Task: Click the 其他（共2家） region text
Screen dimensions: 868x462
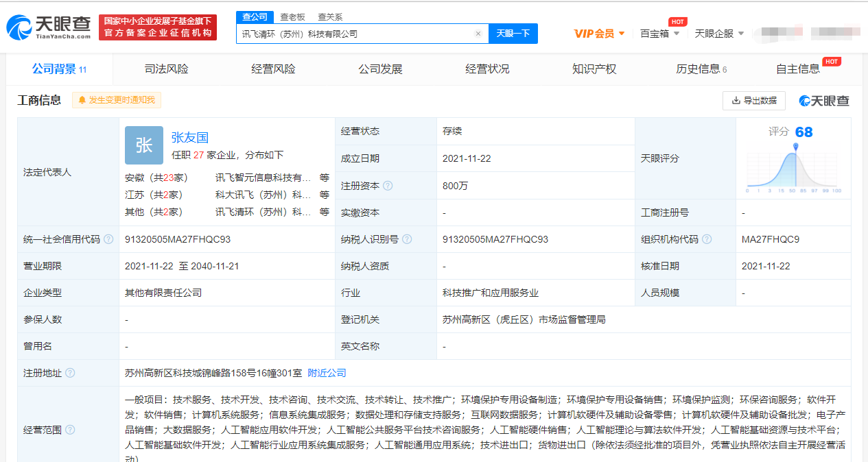Action: pyautogui.click(x=154, y=212)
